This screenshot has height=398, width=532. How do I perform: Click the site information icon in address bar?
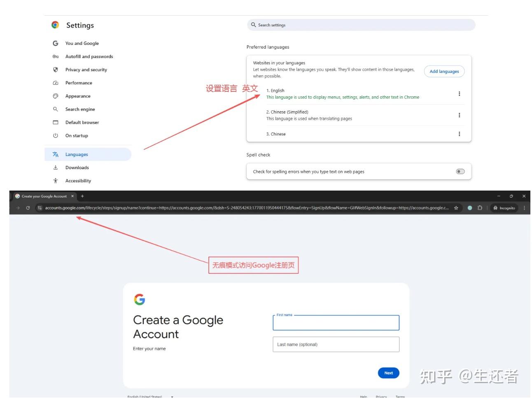(x=40, y=208)
